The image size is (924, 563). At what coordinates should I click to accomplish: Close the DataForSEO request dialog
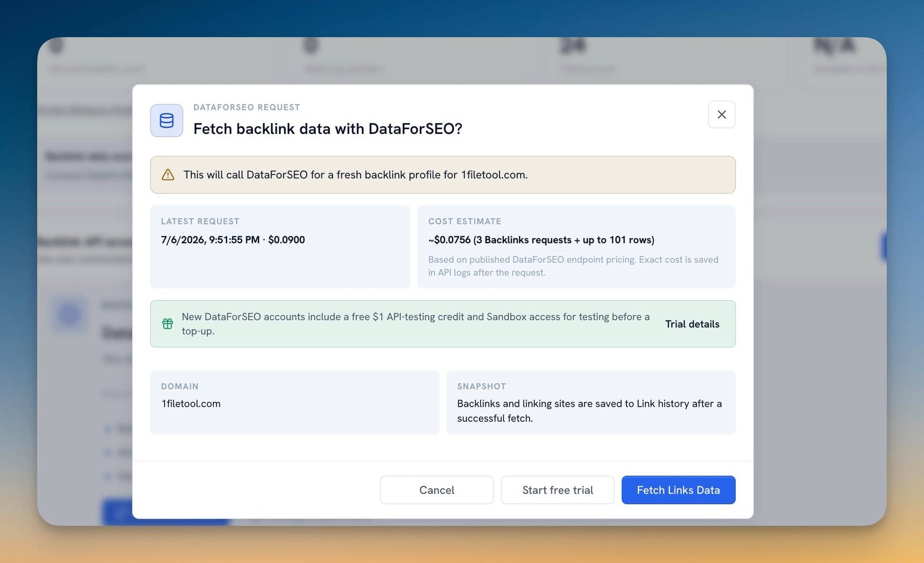[x=721, y=115]
